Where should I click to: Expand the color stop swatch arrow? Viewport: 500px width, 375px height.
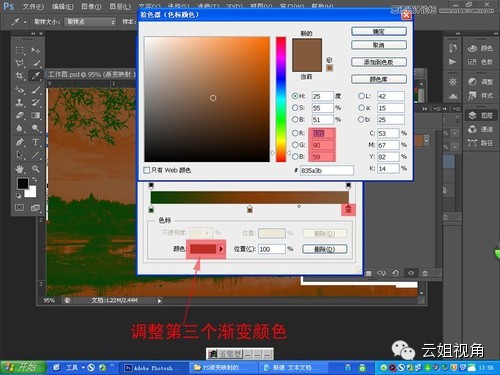point(221,249)
